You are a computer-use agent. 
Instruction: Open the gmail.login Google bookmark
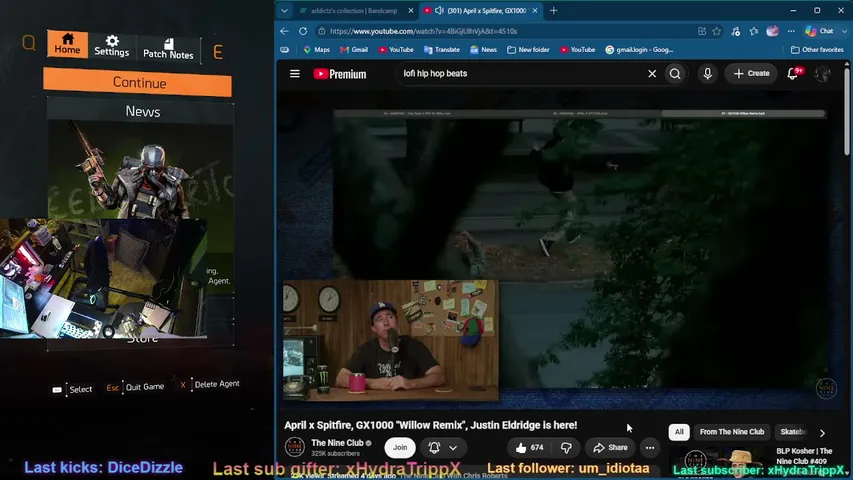click(x=639, y=50)
